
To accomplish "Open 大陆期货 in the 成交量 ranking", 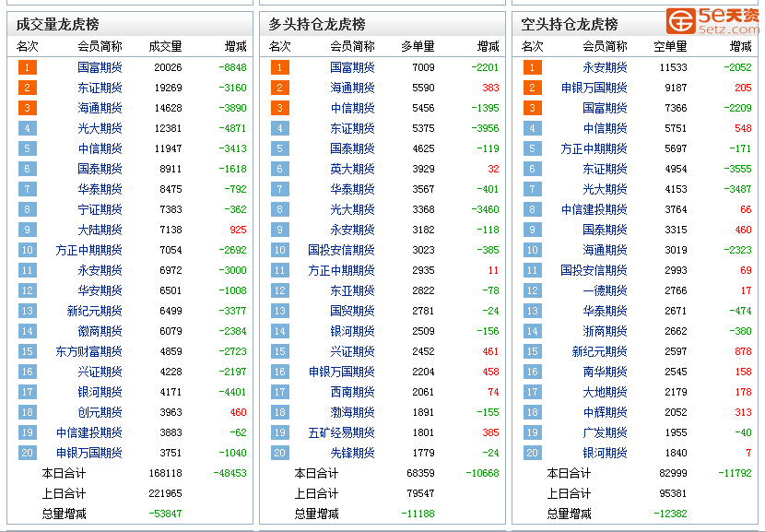I will pyautogui.click(x=100, y=230).
